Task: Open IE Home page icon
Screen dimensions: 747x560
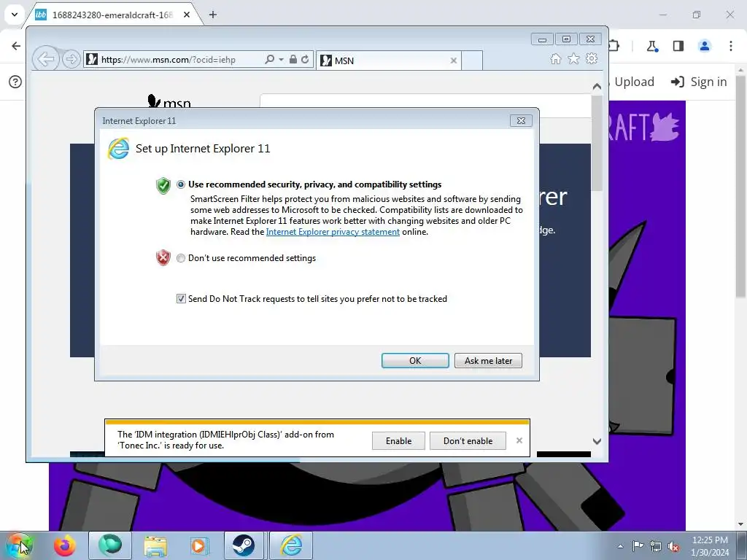Action: point(555,58)
